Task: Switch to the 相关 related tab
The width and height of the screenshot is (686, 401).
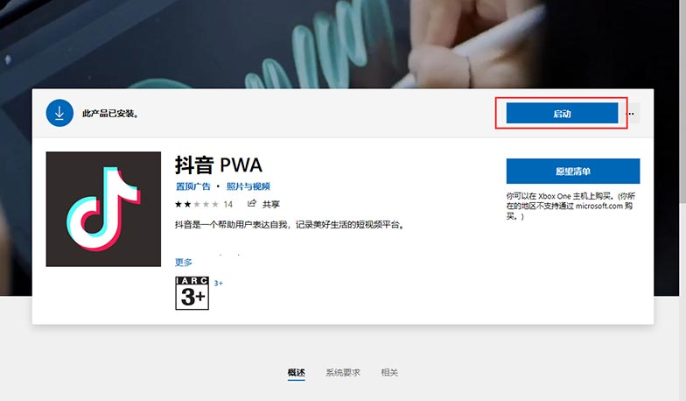Action: pyautogui.click(x=389, y=373)
